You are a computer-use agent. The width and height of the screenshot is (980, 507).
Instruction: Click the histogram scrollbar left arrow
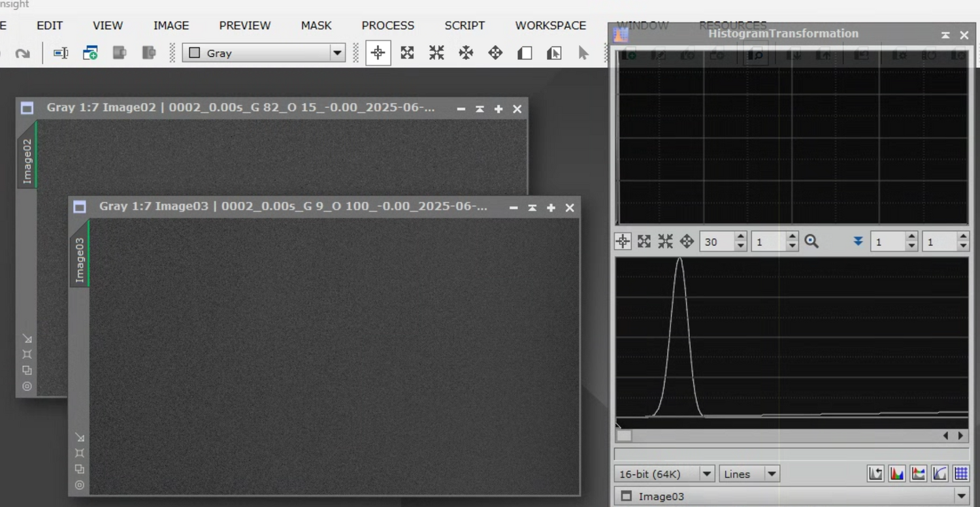click(x=945, y=436)
